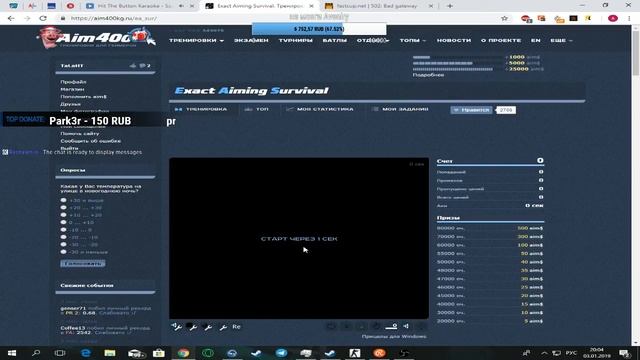Select poll option "+10 ... +20"
The image size is (640, 360).
(x=63, y=215)
